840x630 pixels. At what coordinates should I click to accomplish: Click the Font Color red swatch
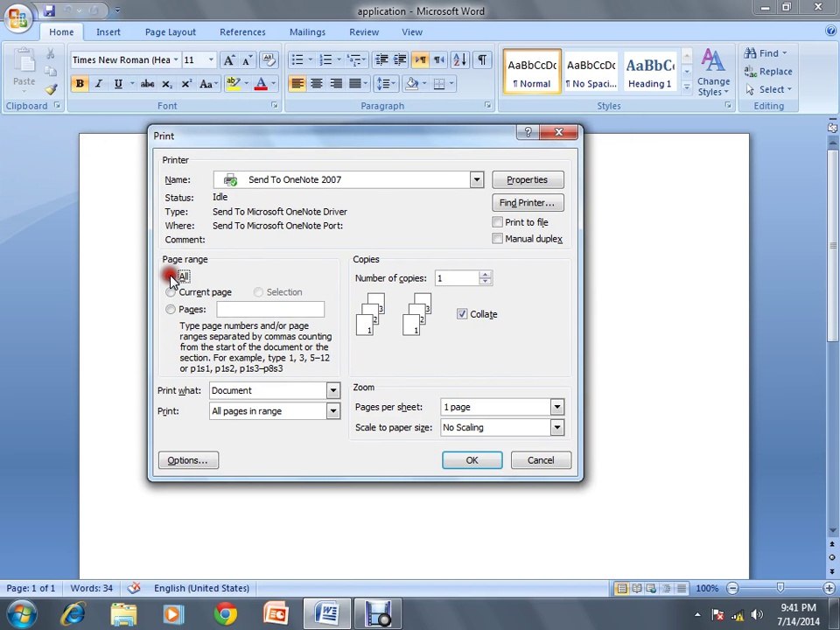261,84
